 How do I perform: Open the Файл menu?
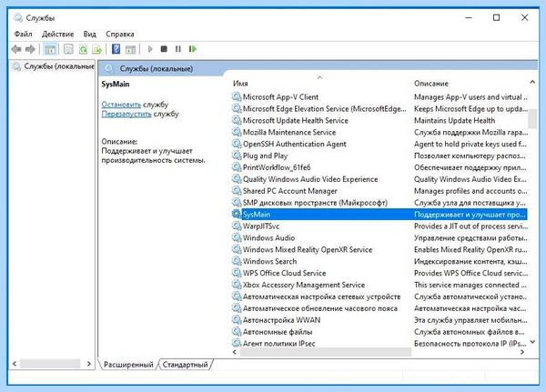24,35
